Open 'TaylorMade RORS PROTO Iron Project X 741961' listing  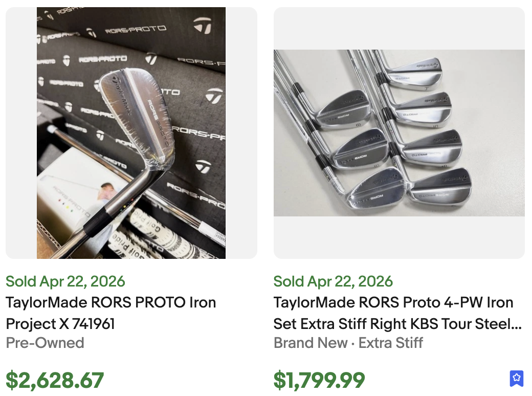pyautogui.click(x=110, y=313)
